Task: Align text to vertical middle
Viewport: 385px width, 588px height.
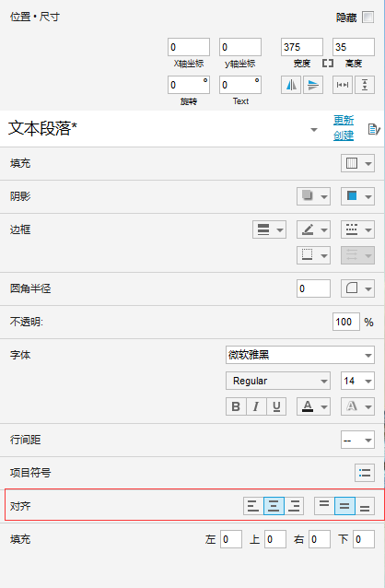Action: pyautogui.click(x=344, y=506)
